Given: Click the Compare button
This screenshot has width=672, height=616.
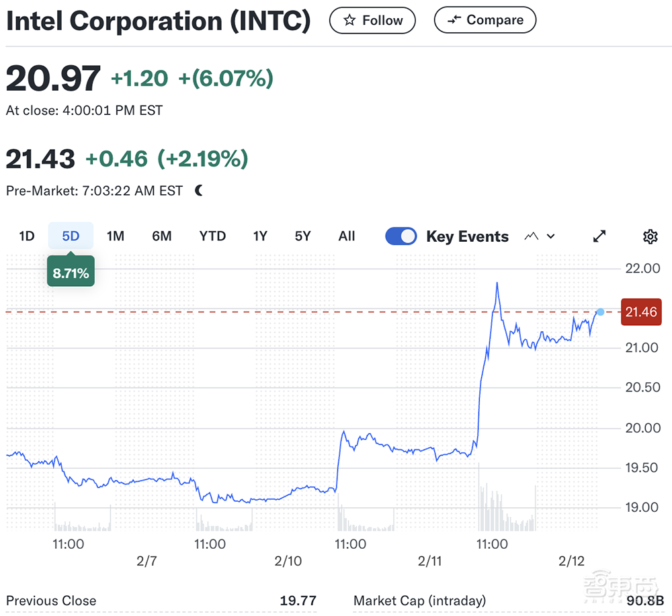Looking at the screenshot, I should (x=485, y=21).
